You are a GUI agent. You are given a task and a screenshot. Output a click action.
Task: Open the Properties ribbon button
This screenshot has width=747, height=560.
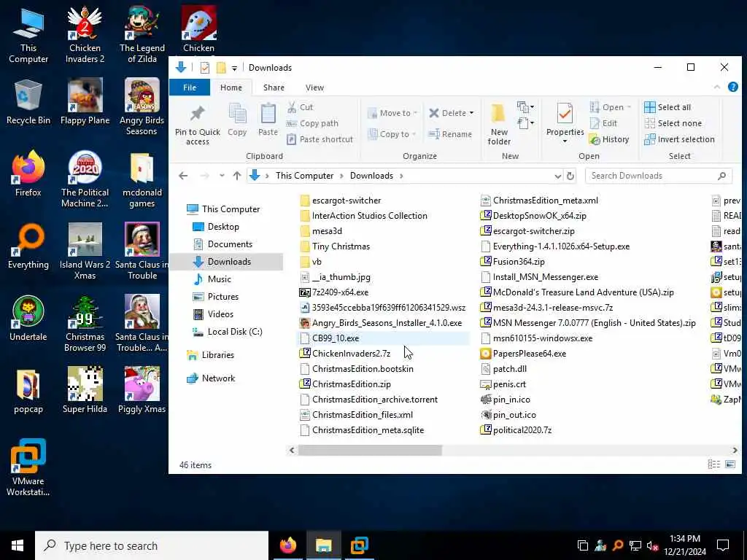point(565,122)
